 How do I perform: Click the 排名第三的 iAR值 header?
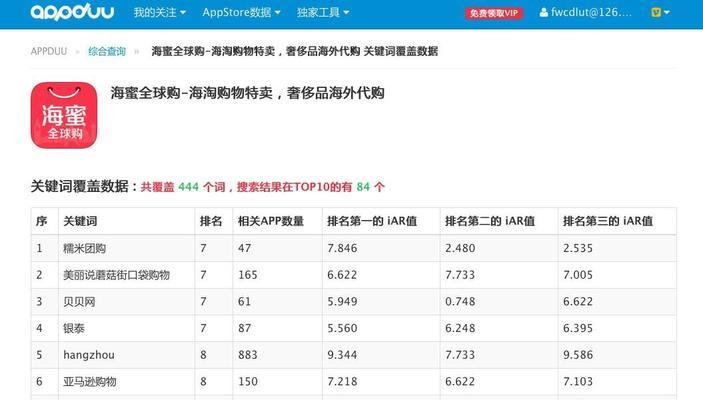pyautogui.click(x=608, y=221)
